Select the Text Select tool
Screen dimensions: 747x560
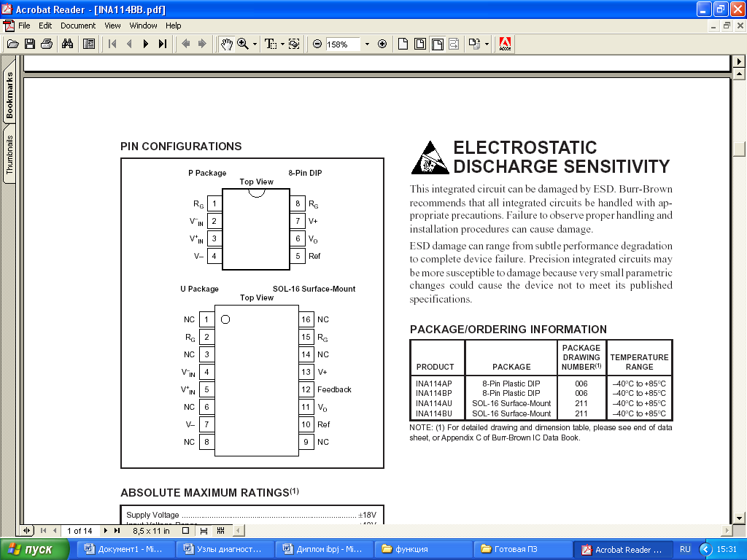(270, 44)
